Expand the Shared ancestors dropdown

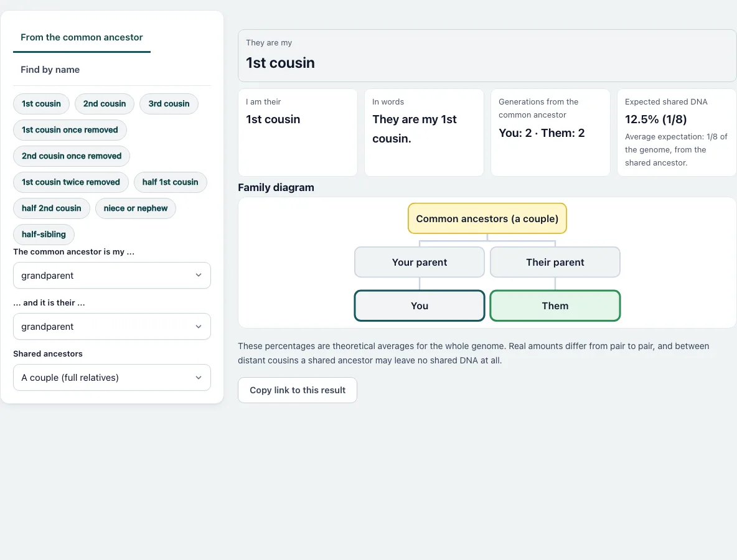point(112,377)
